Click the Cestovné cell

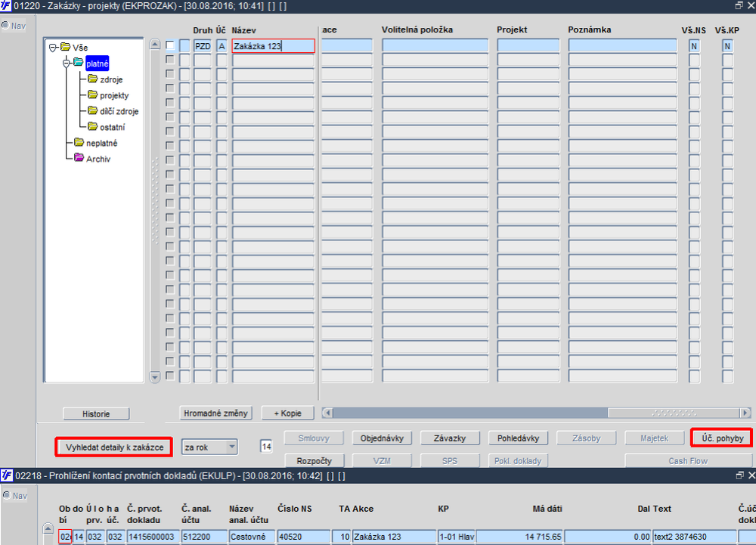(253, 537)
